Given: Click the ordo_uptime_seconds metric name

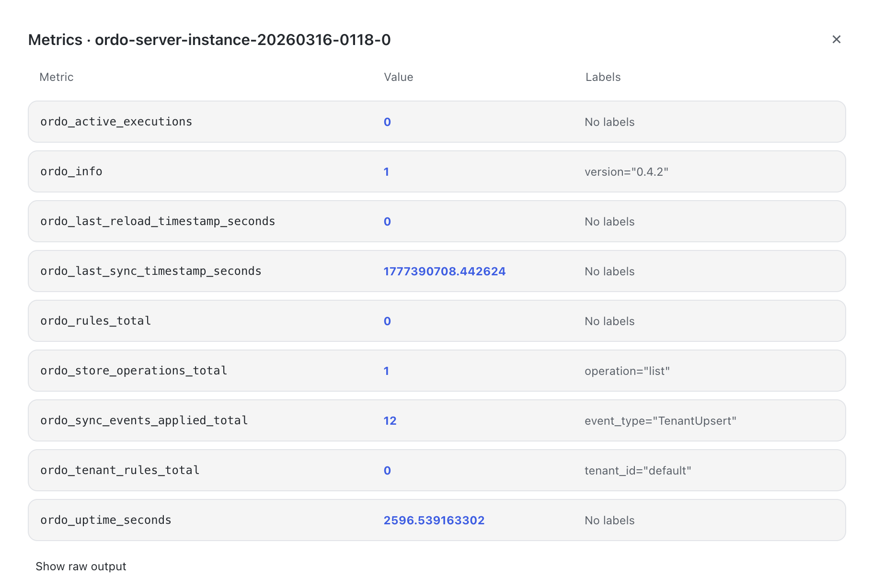Looking at the screenshot, I should point(105,520).
